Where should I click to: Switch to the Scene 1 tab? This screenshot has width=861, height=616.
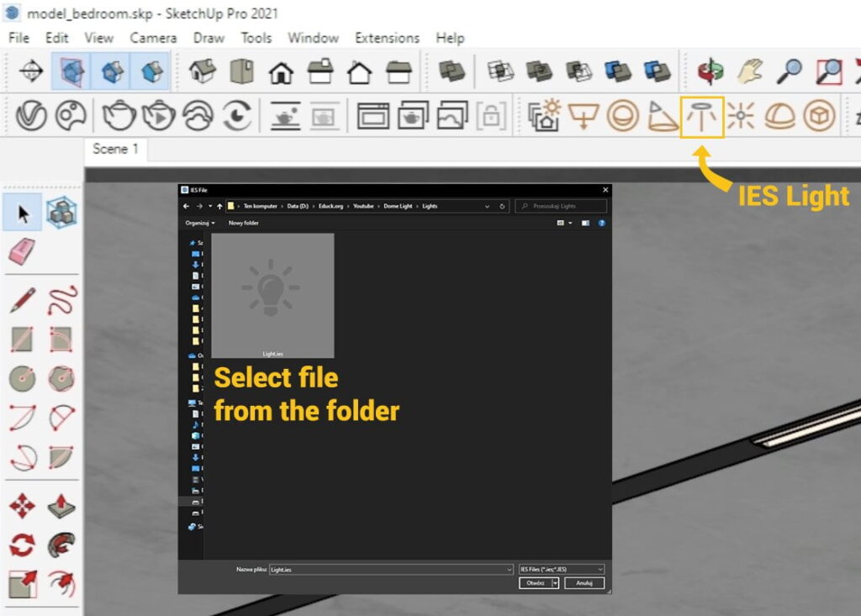click(114, 150)
